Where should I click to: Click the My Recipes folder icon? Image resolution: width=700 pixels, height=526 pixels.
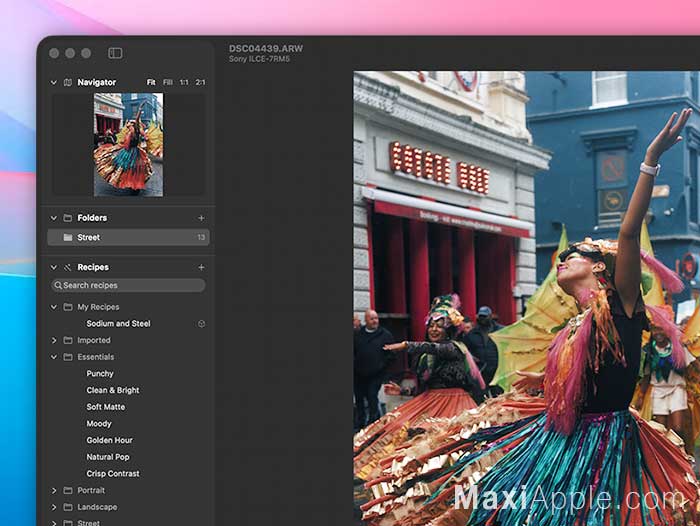[x=68, y=307]
